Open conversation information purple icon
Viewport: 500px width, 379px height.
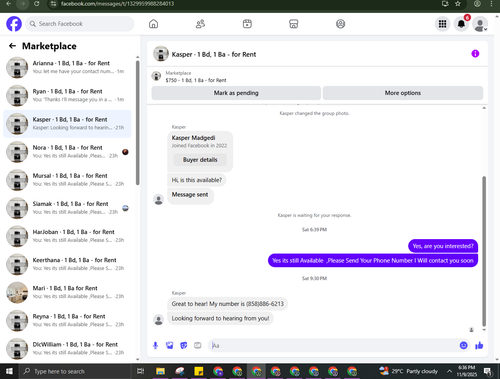(475, 54)
